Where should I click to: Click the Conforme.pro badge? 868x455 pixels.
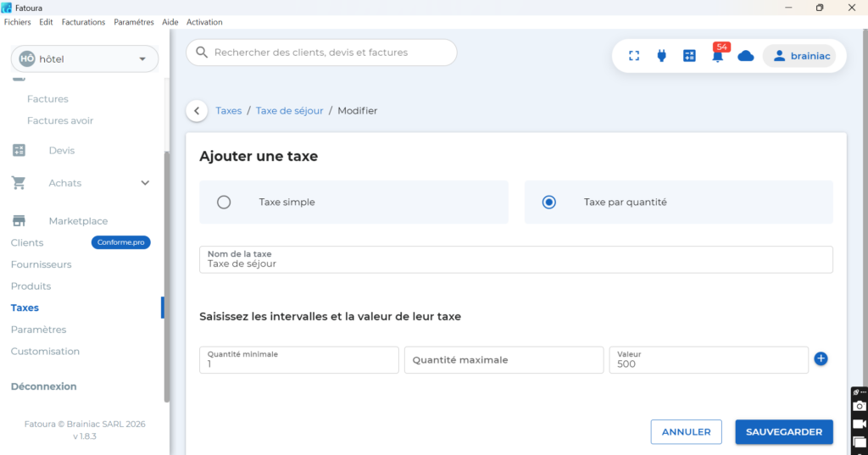(x=120, y=242)
